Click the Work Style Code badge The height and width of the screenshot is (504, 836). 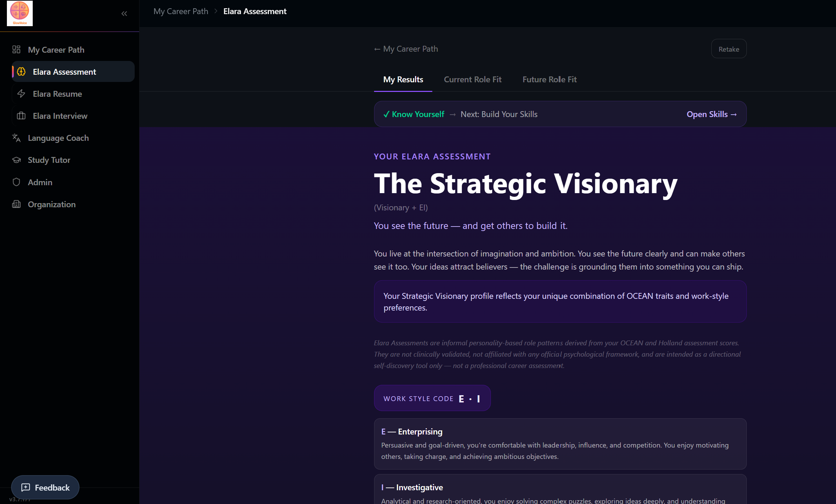point(432,398)
